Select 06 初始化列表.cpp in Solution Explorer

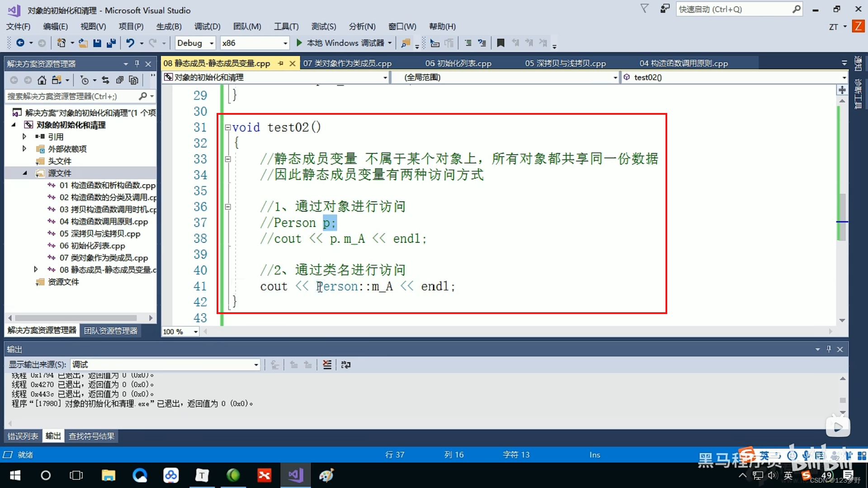tap(92, 246)
